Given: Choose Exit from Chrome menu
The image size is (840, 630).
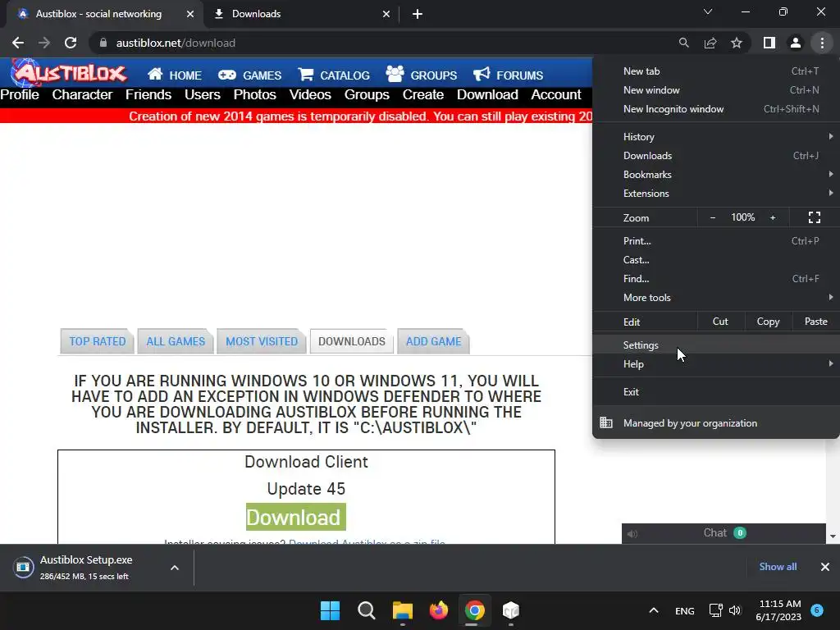Looking at the screenshot, I should (715, 391).
